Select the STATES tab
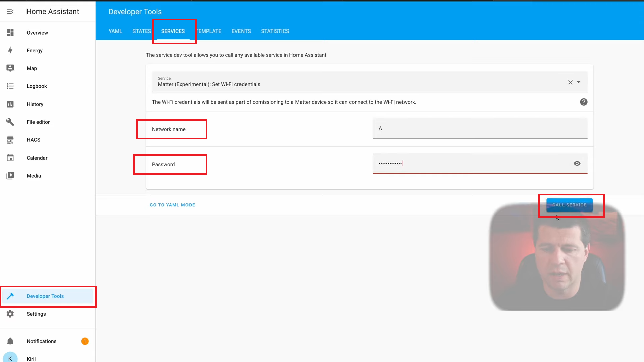Screen dimensions: 644x362 (142, 31)
